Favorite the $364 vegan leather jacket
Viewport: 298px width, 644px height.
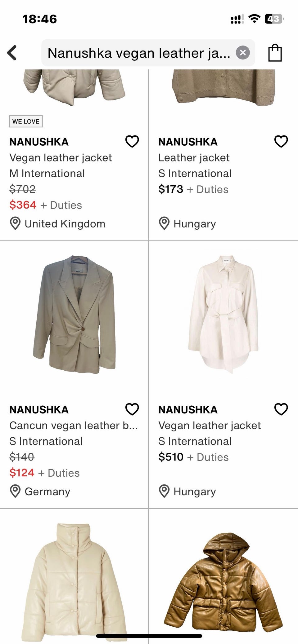click(132, 142)
